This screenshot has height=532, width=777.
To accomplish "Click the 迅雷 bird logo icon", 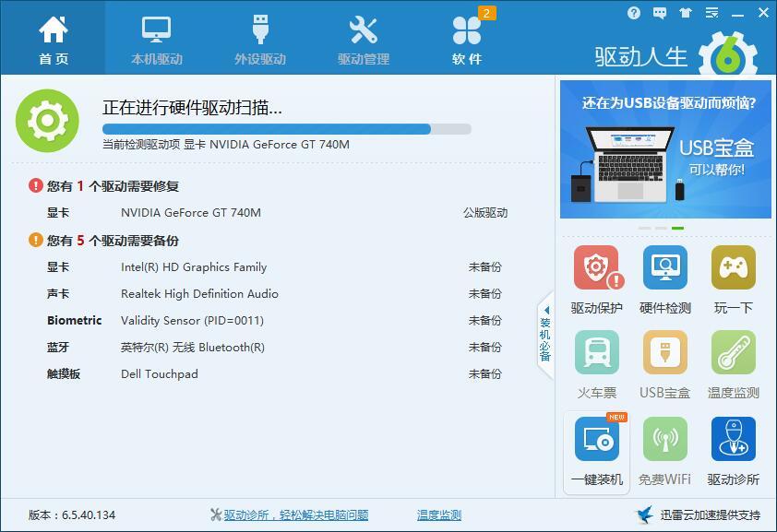I will pos(645,514).
